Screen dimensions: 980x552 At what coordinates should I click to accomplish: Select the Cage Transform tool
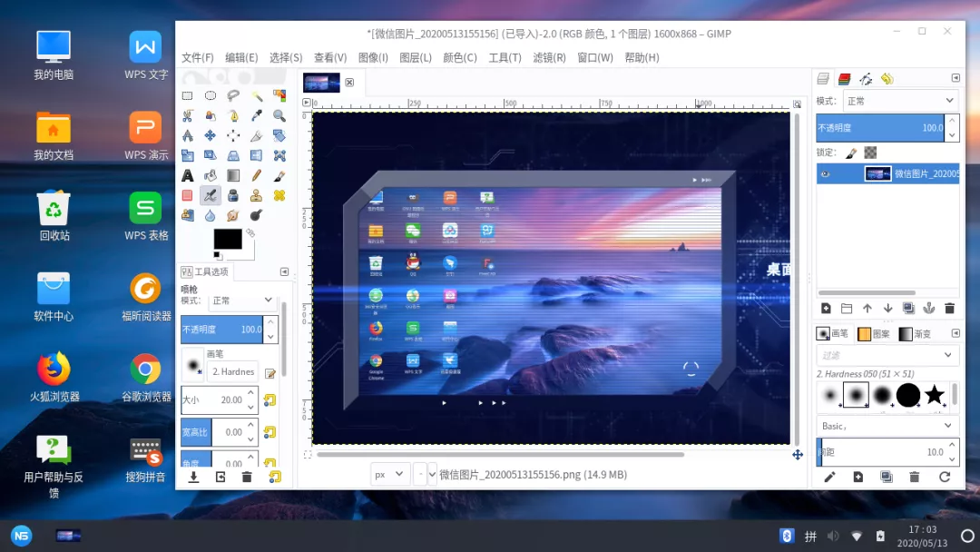pyautogui.click(x=279, y=155)
